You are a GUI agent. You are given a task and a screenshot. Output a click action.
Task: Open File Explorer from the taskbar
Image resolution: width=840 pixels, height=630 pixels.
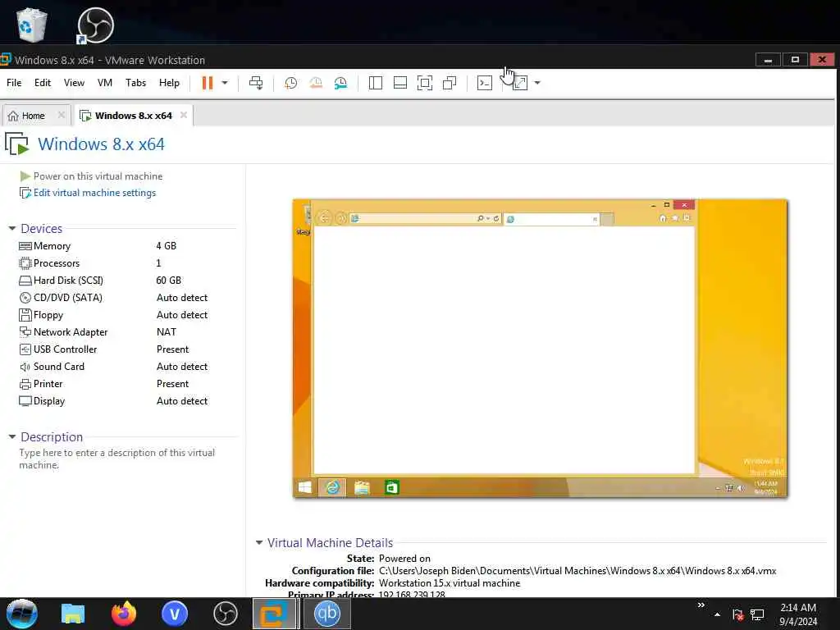73,614
